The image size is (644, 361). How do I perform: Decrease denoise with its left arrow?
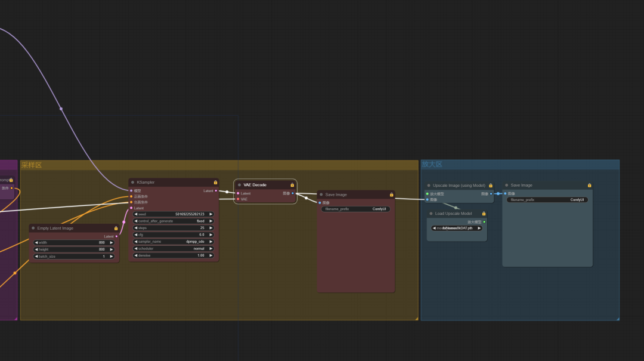136,255
